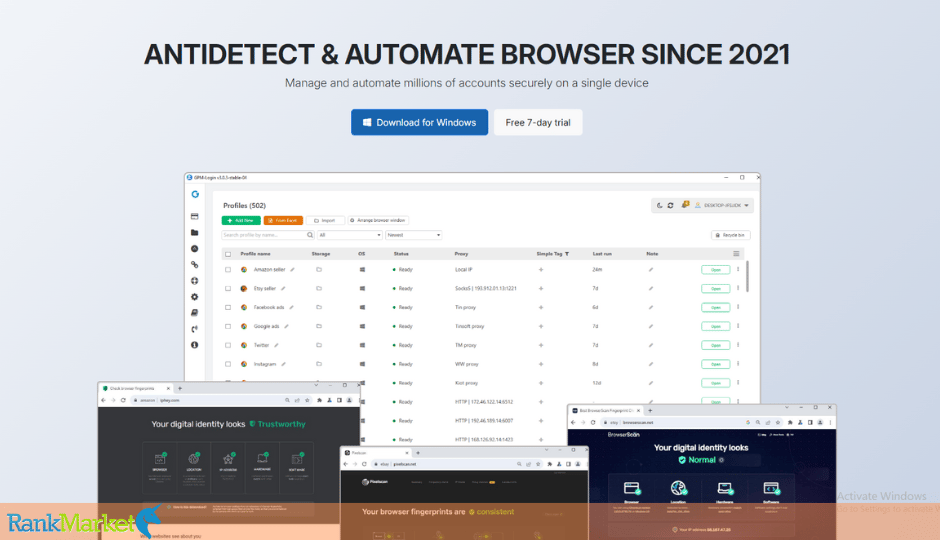The image size is (940, 540).
Task: Click storage folder icon for Instagram row
Action: [x=319, y=364]
